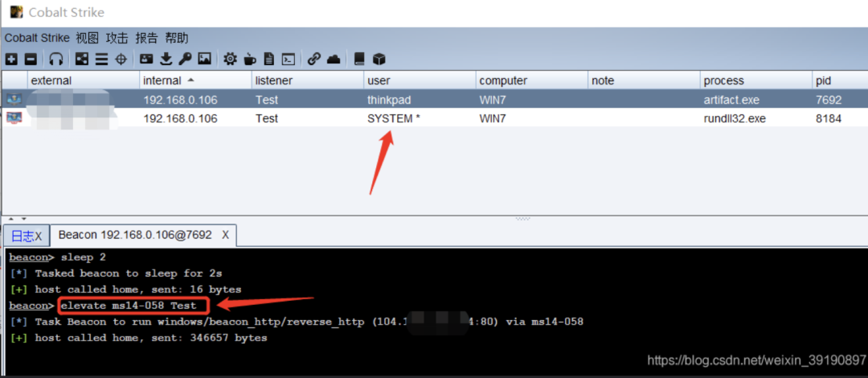Click the 'sleep 2' console command line
The image size is (868, 378).
coord(84,257)
